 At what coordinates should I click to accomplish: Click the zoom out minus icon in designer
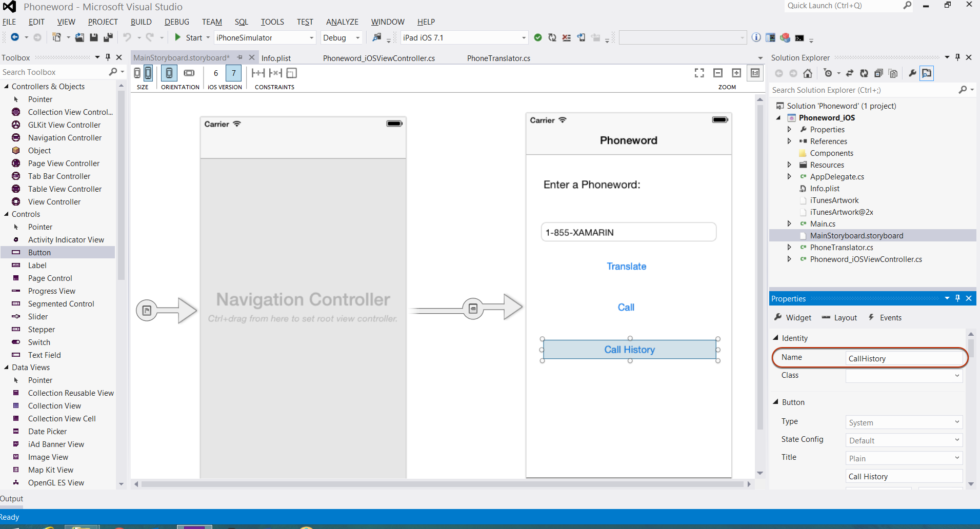click(718, 73)
